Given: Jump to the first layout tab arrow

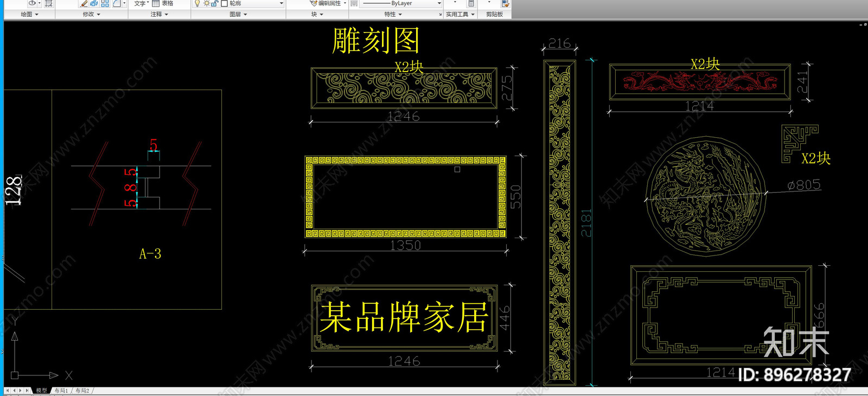Looking at the screenshot, I should (8, 391).
